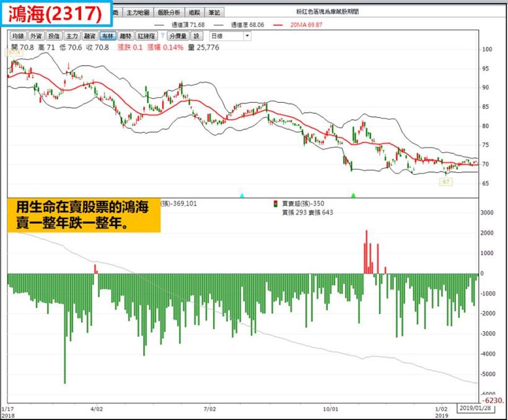Click the 20MA 69.87 legend label
This screenshot has height=420, width=508.
(306, 25)
